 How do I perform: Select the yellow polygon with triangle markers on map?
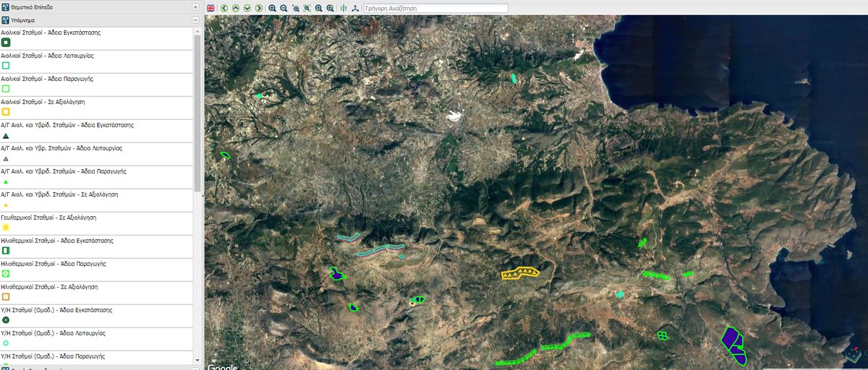point(522,272)
